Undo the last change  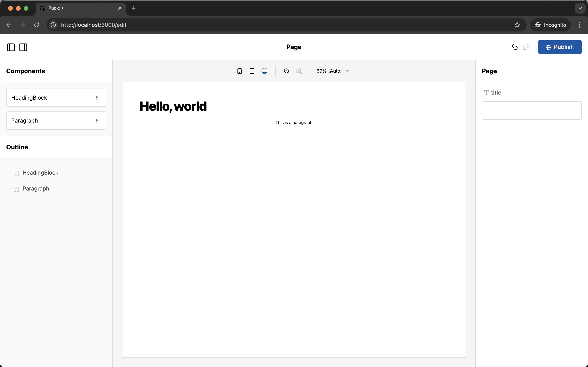[x=514, y=47]
